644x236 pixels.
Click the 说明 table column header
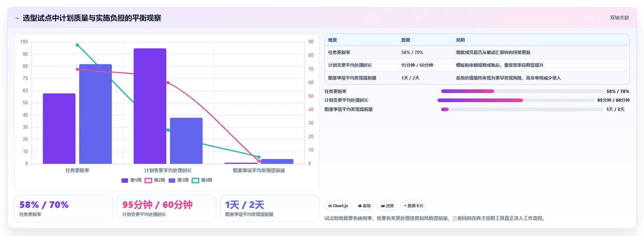pyautogui.click(x=460, y=40)
